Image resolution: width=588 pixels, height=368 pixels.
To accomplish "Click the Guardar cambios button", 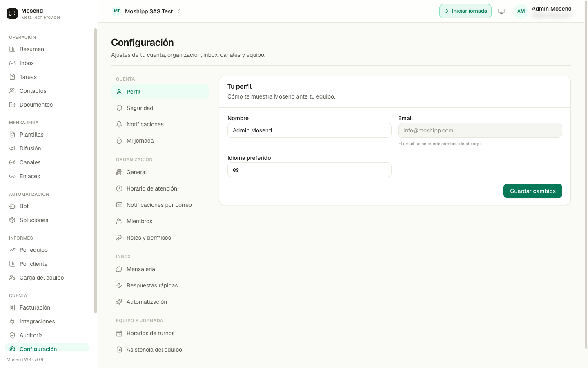I will point(533,191).
